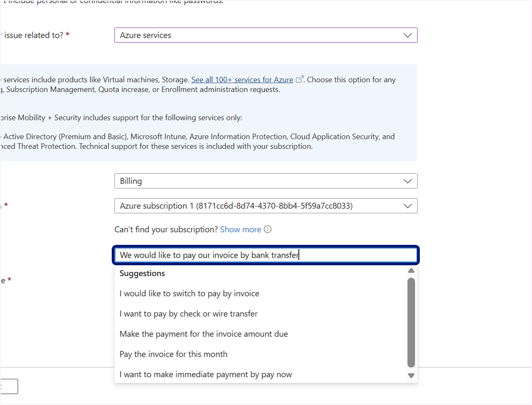Click the partially visible button at bottom left
Image resolution: width=532 pixels, height=405 pixels.
[x=9, y=386]
